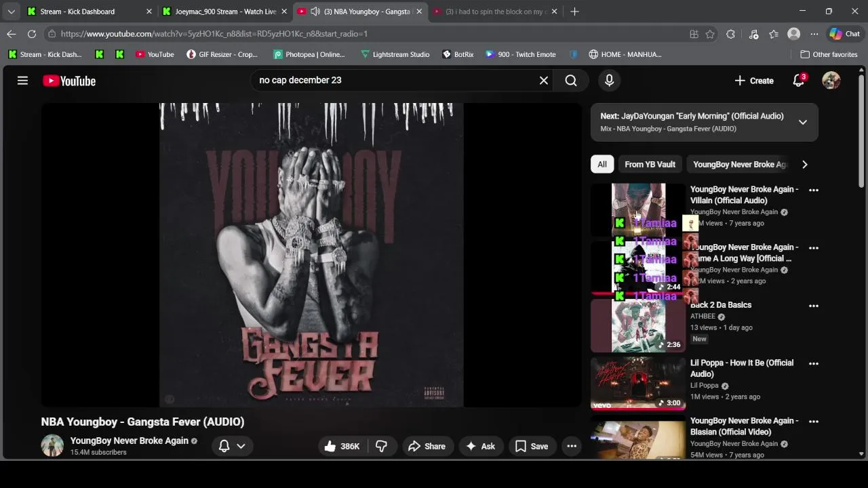
Task: Click the browser address bar URL
Action: [x=214, y=34]
